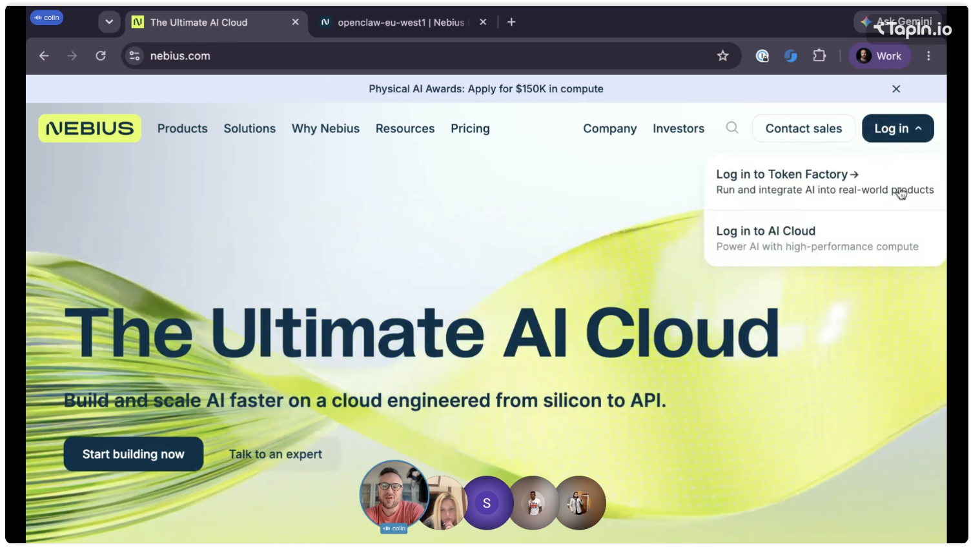Select the purple S participant avatar
The height and width of the screenshot is (551, 980).
[487, 503]
